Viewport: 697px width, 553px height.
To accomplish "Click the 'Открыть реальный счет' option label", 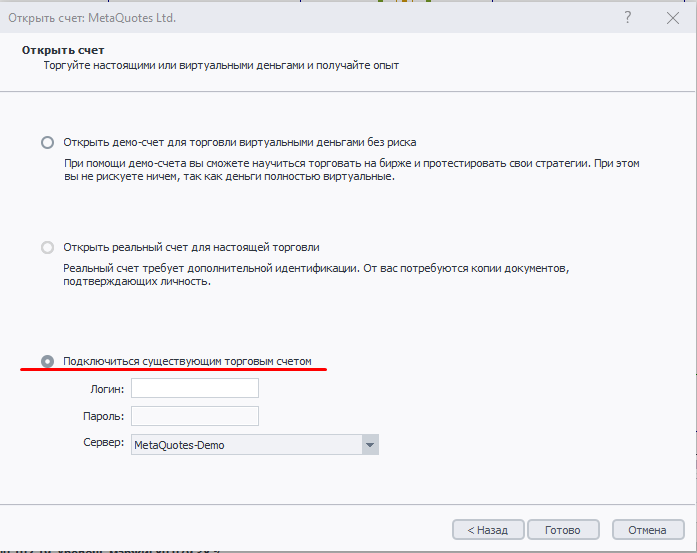I will [x=191, y=247].
